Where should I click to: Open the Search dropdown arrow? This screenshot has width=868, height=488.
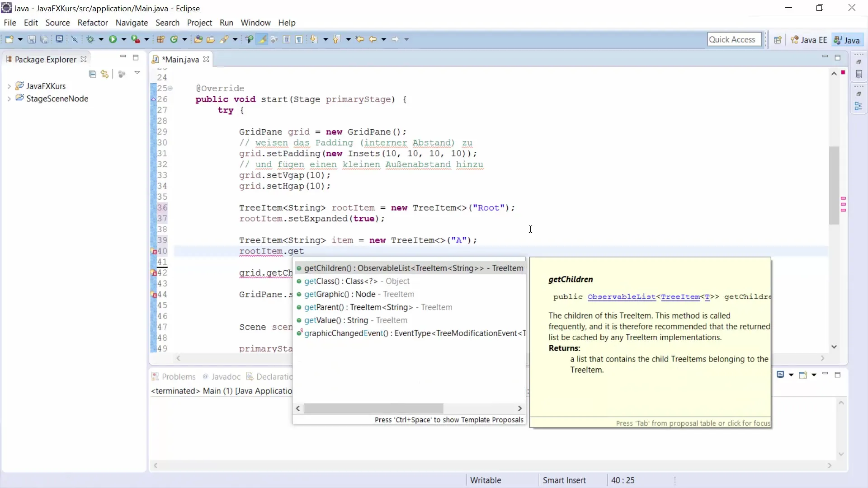pyautogui.click(x=235, y=39)
